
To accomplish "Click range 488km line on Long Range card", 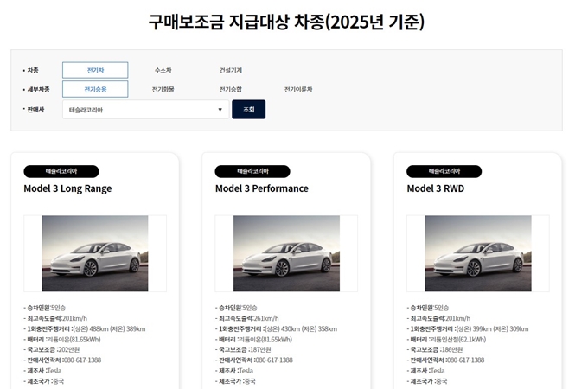I will [x=85, y=329].
